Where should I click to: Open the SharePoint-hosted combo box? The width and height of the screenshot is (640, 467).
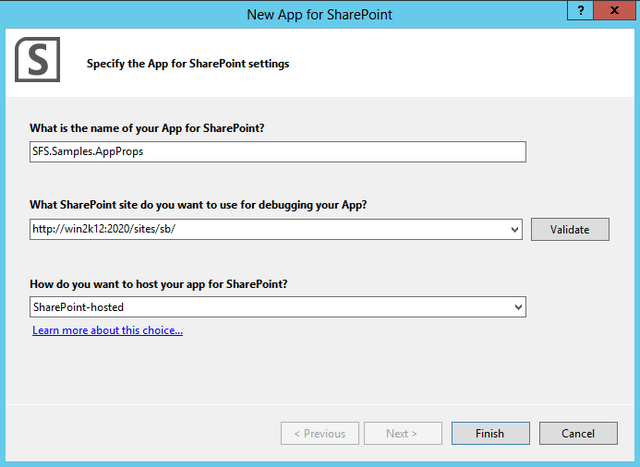pyautogui.click(x=278, y=307)
